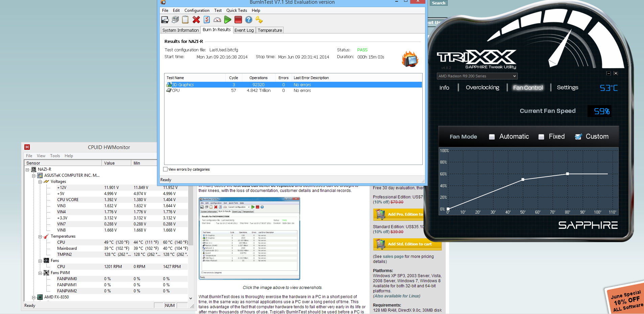Viewport: 644px width, 314px height.
Task: Click the red H HWMonitor title icon
Action: (x=27, y=147)
